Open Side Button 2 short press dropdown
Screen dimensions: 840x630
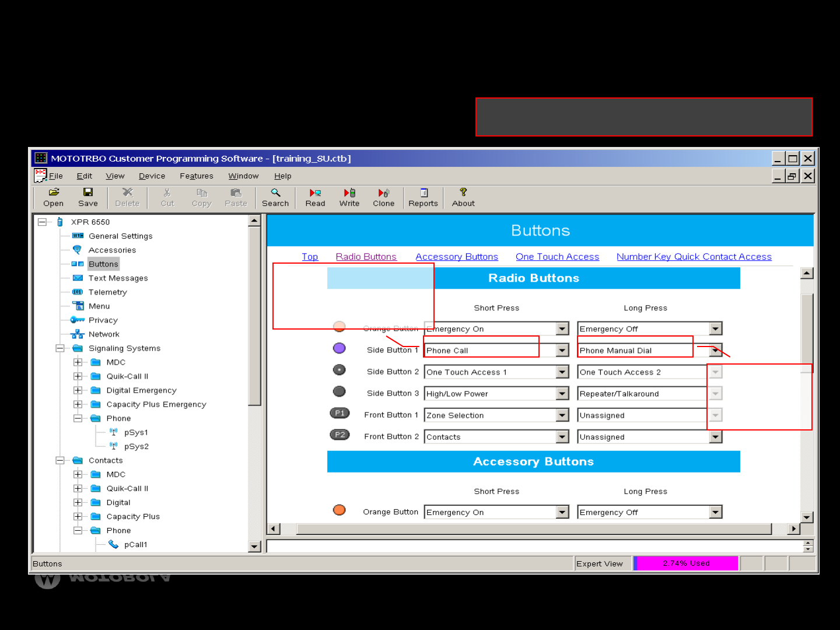click(x=562, y=372)
